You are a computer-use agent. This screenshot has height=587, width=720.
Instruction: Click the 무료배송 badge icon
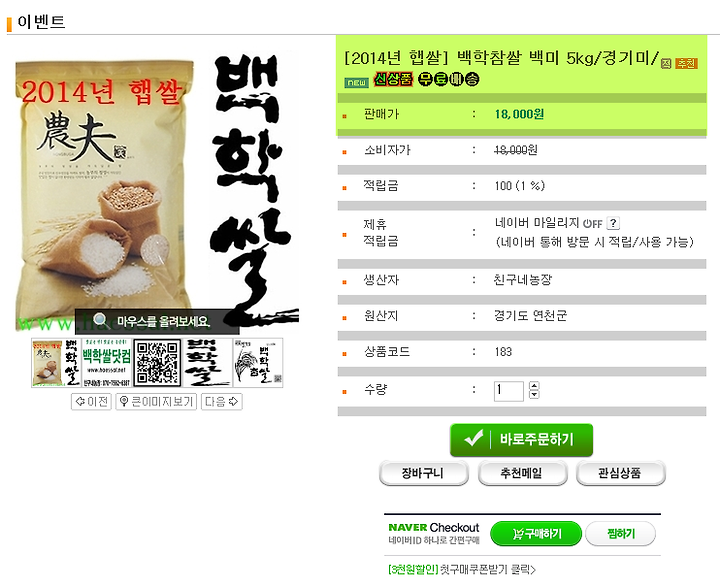pos(449,79)
